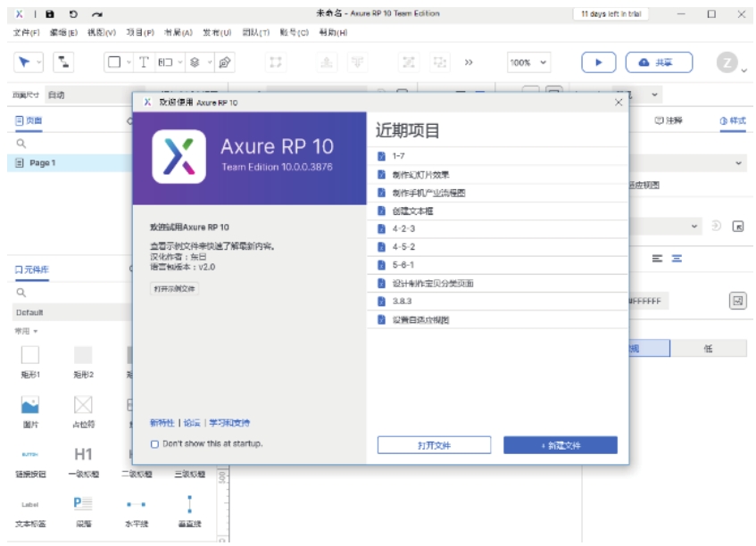Enable "Don't show this at startup" checkbox
Viewport: 756px width, 546px height.
(x=155, y=443)
